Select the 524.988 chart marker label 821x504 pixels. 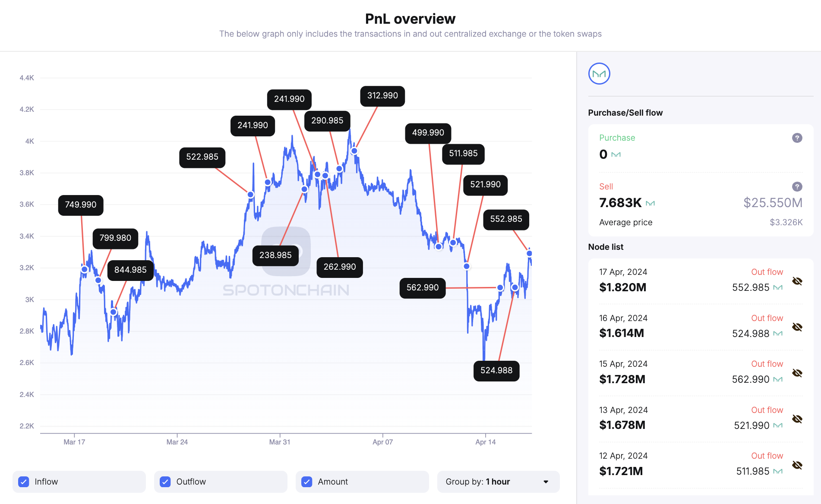496,371
